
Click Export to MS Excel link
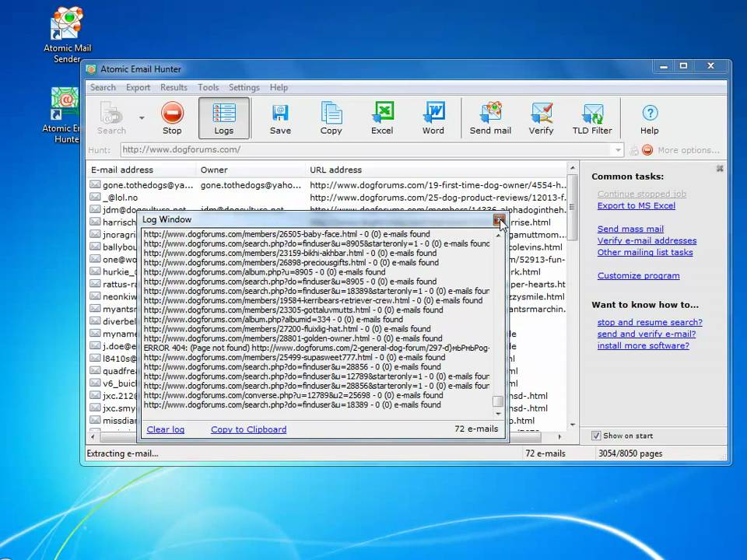[x=637, y=205]
